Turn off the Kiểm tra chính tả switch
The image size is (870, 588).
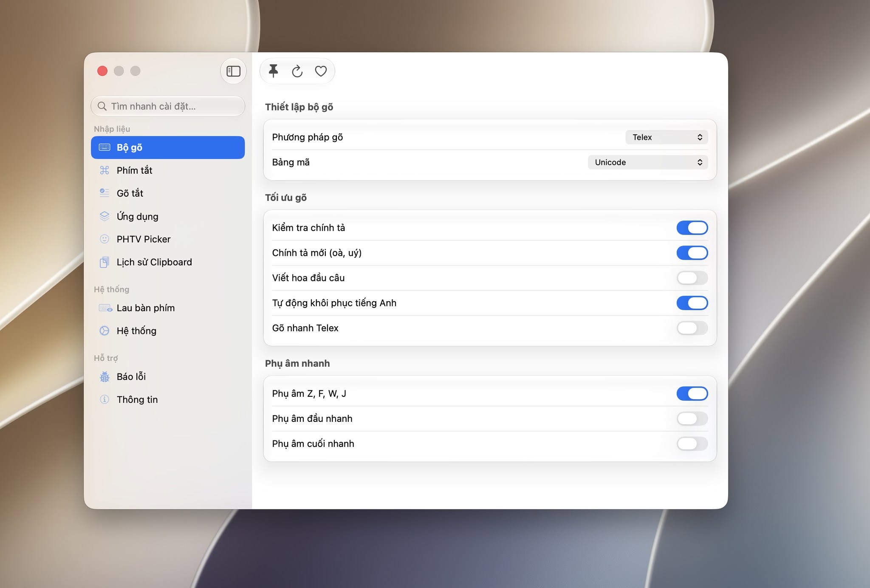point(692,228)
